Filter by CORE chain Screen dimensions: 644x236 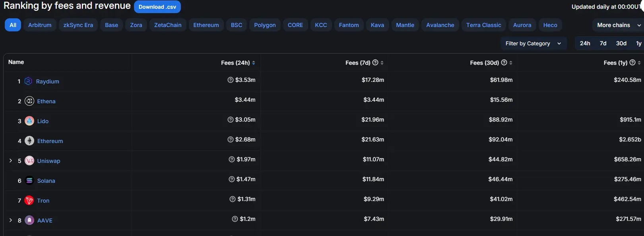tap(295, 25)
